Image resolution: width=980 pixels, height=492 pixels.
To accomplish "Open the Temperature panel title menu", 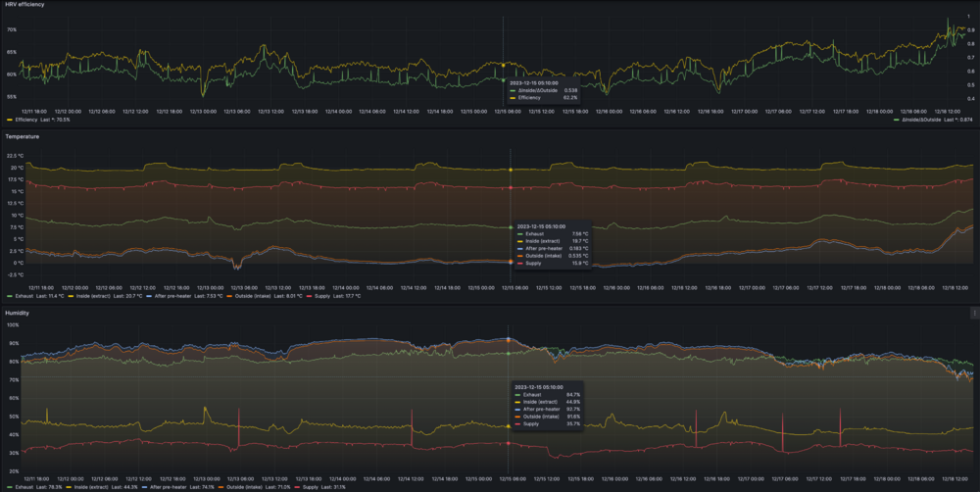I will 21,136.
